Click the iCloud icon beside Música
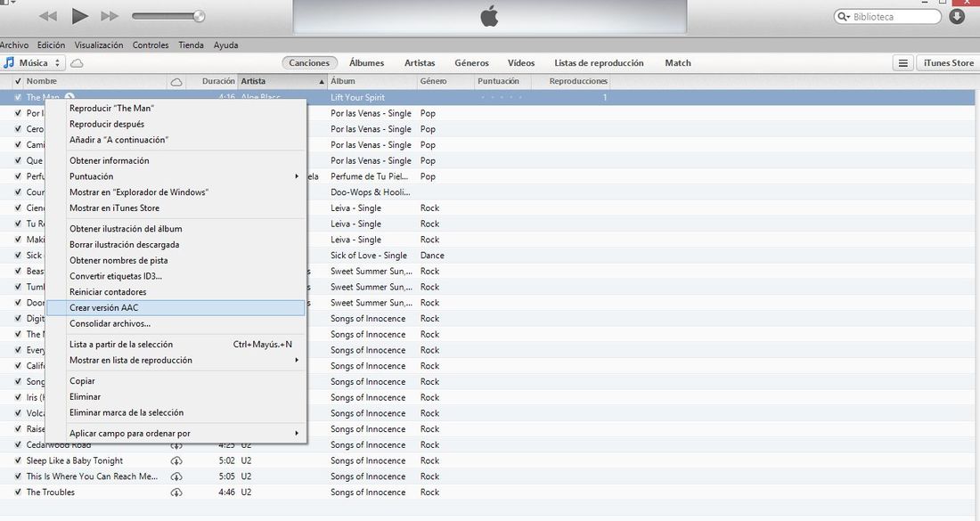Image resolution: width=980 pixels, height=521 pixels. (77, 63)
